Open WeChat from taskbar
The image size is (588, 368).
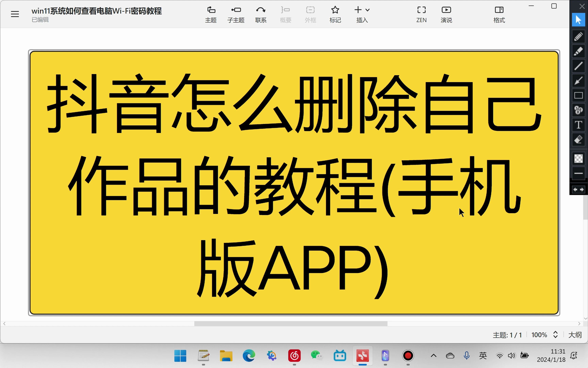click(x=317, y=356)
